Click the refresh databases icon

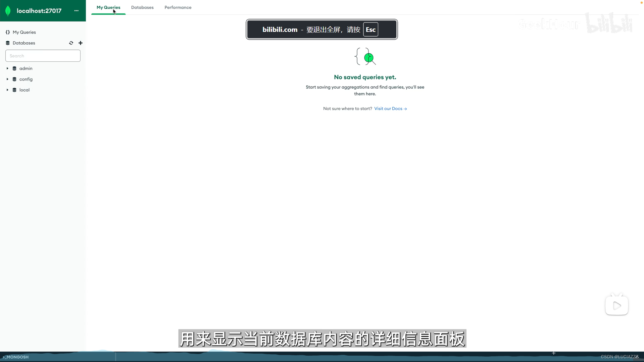click(71, 43)
